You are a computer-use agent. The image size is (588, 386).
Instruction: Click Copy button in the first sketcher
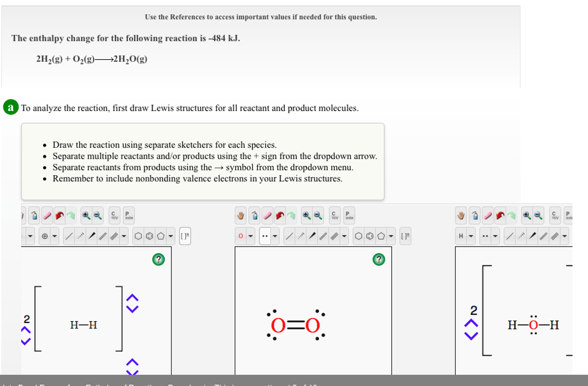114,215
